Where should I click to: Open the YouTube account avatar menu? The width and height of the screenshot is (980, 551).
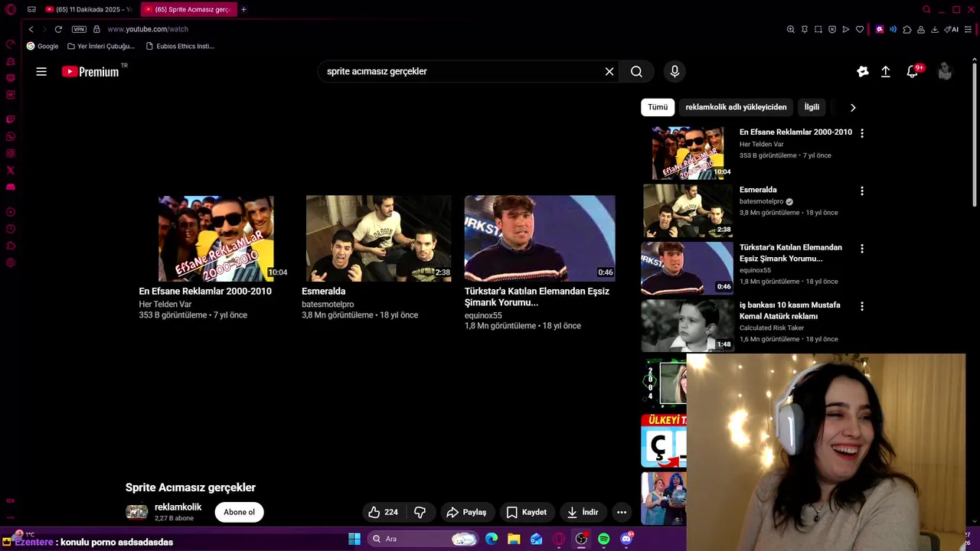(x=945, y=71)
